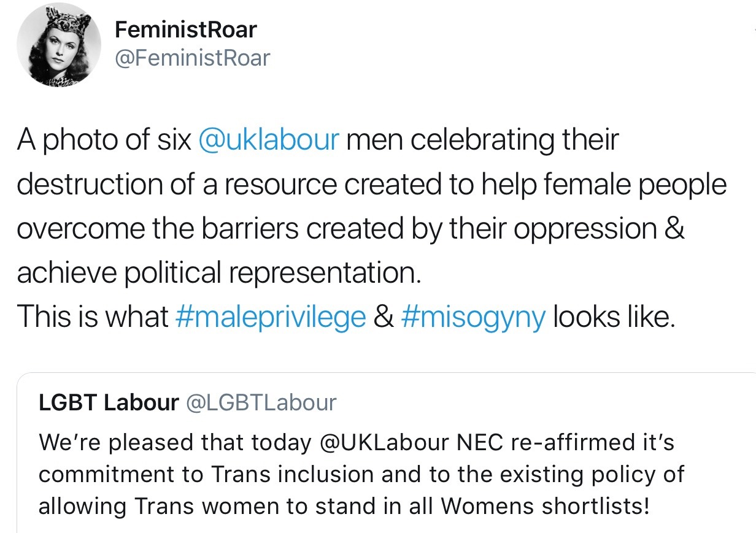
Task: Click the FeministRoar display name
Action: pyautogui.click(x=185, y=29)
